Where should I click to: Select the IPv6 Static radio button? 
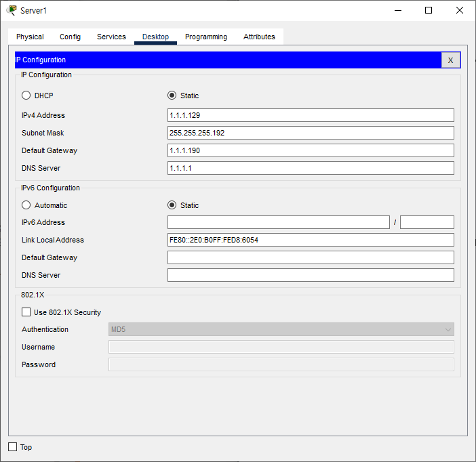coord(172,205)
